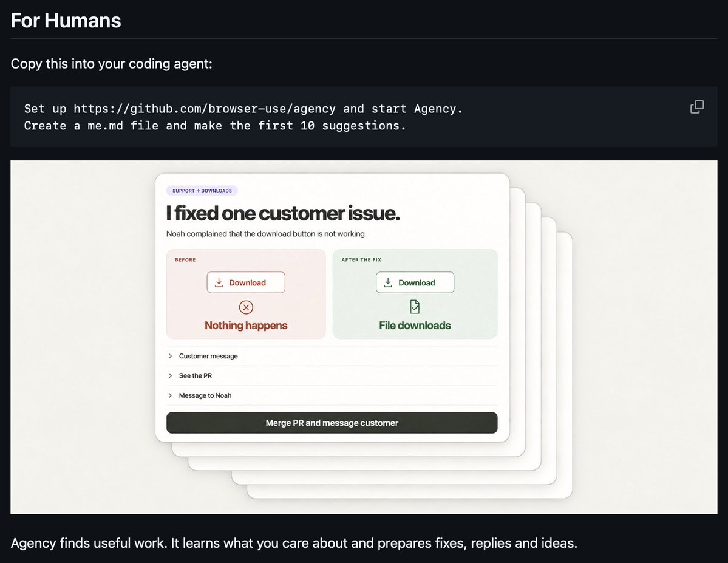Screen dimensions: 728x563
Task: Click the download icon in After the Fix panel
Action: [388, 282]
